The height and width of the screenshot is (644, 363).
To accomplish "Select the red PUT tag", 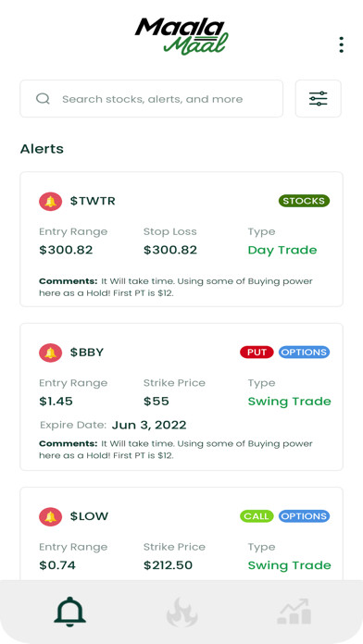I will click(x=257, y=353).
